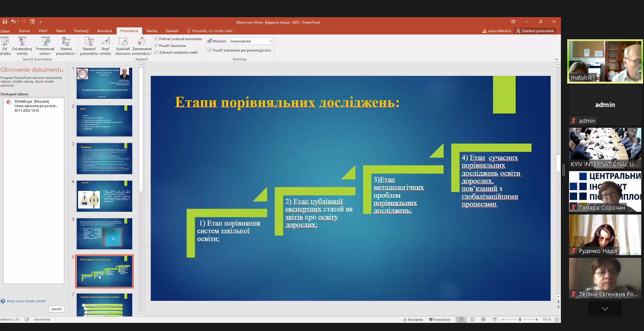Screen dimensions: 644x331
Task: Click the Zavrieť button in recovery pane
Action: 56,309
